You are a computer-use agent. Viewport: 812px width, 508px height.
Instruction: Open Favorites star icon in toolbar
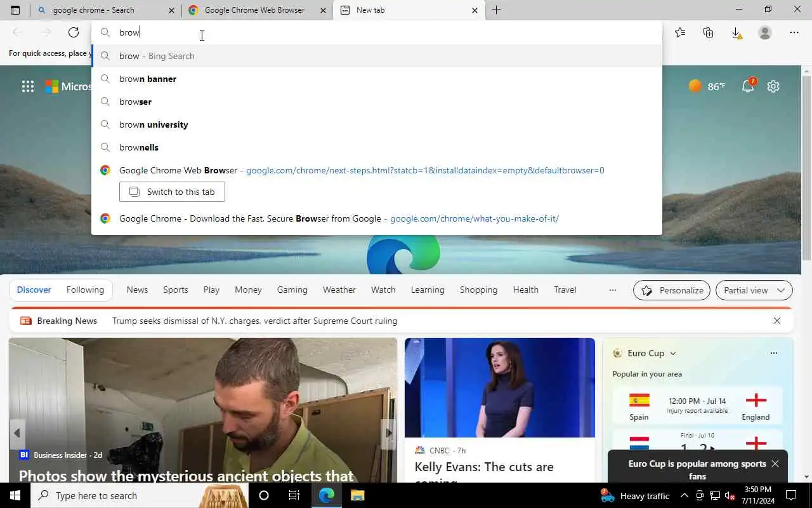pos(680,32)
